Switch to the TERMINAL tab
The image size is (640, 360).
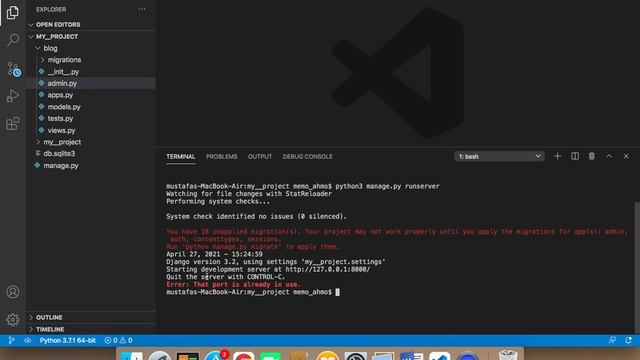coord(180,156)
